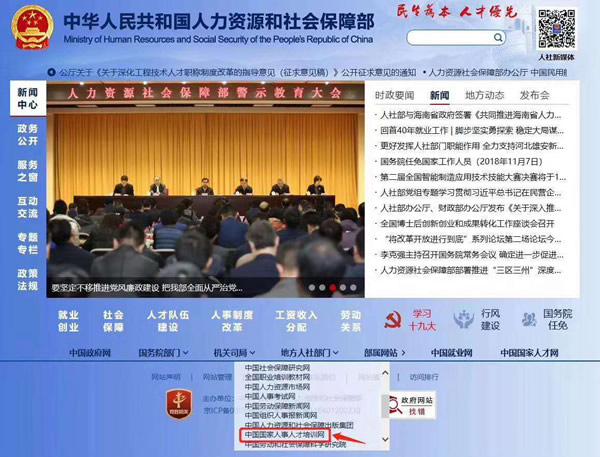This screenshot has height=457, width=600.
Task: Select 中国人事考试网 in dropdown list
Action: pyautogui.click(x=270, y=396)
